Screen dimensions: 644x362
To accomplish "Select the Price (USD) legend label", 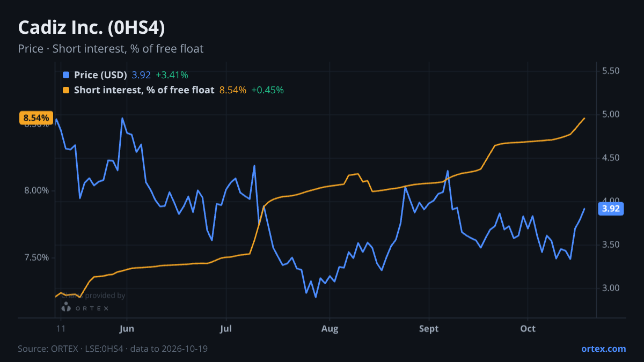I will point(100,75).
